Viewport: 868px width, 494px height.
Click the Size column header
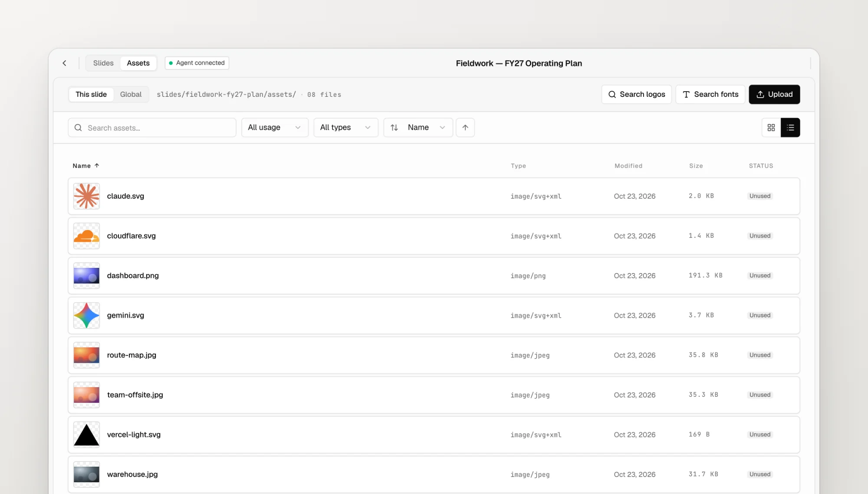pyautogui.click(x=696, y=166)
